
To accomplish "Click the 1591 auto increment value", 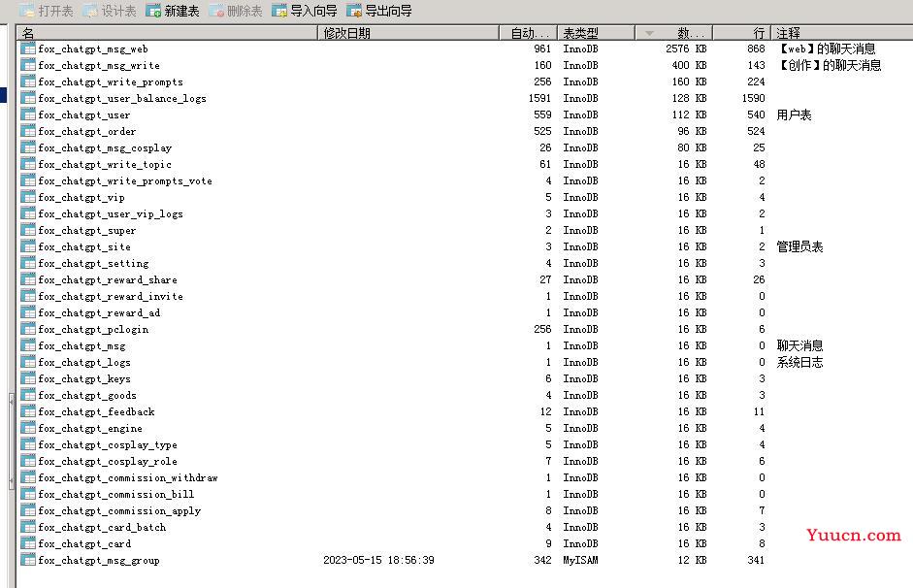I will point(539,98).
